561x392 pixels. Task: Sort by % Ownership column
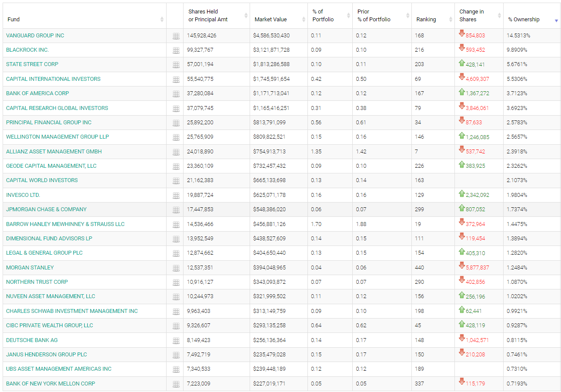(x=531, y=16)
